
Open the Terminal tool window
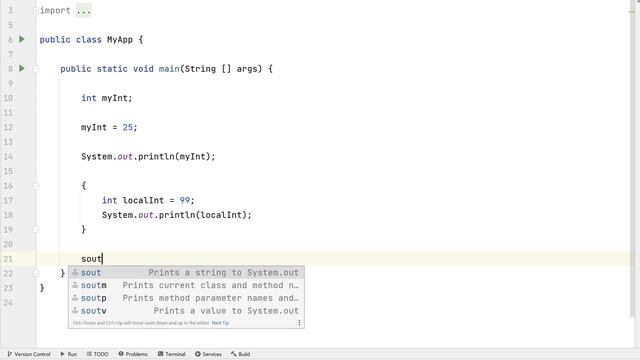(x=172, y=354)
